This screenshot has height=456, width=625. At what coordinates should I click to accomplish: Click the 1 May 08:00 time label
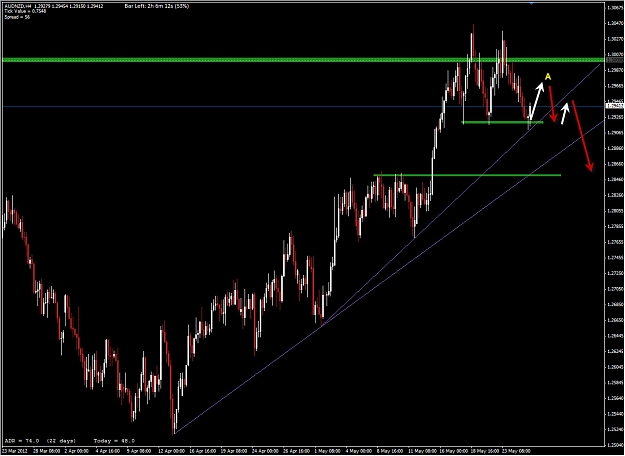click(x=326, y=451)
